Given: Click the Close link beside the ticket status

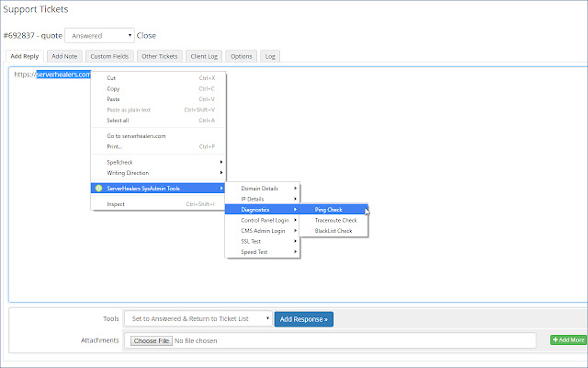Looking at the screenshot, I should (146, 36).
